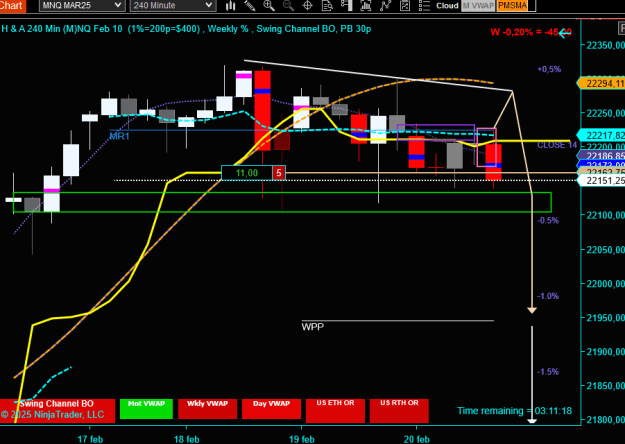
Task: Open the Strategies icon
Action: 405,5
